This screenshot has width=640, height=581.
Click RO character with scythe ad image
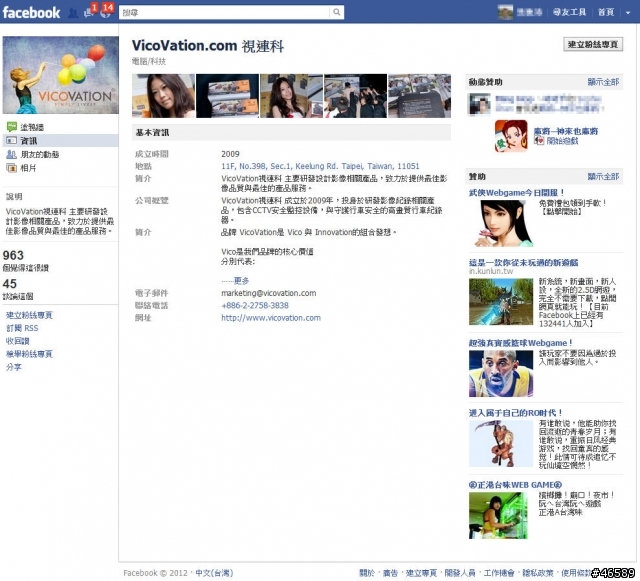coord(501,443)
